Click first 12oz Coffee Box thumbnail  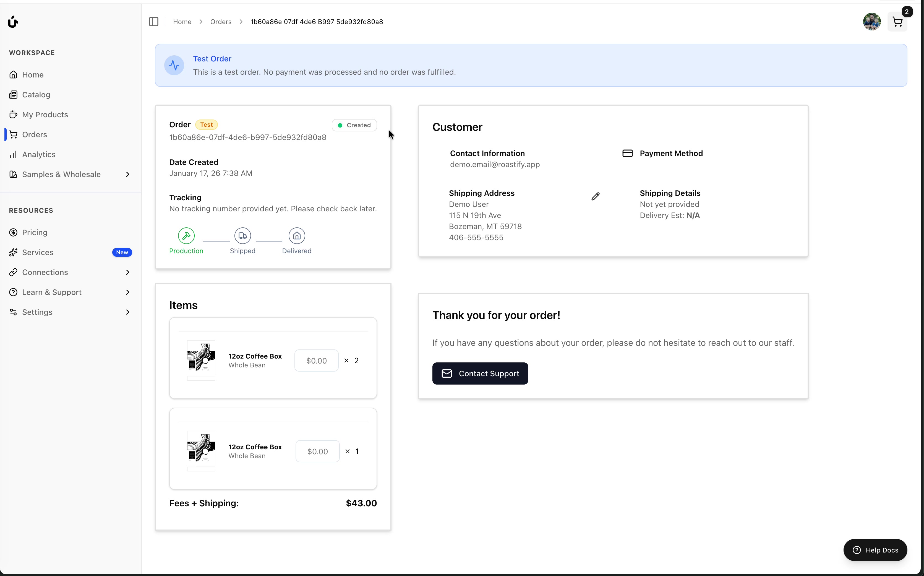point(201,360)
